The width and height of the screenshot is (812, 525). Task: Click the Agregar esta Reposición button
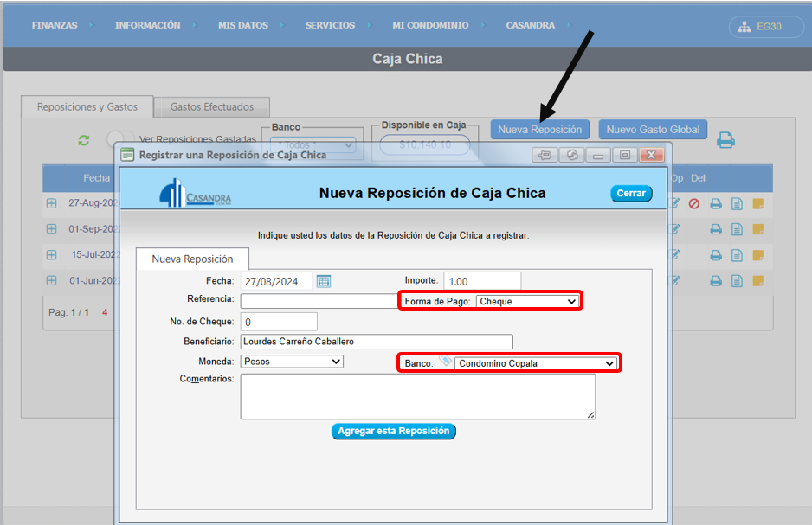pyautogui.click(x=393, y=431)
